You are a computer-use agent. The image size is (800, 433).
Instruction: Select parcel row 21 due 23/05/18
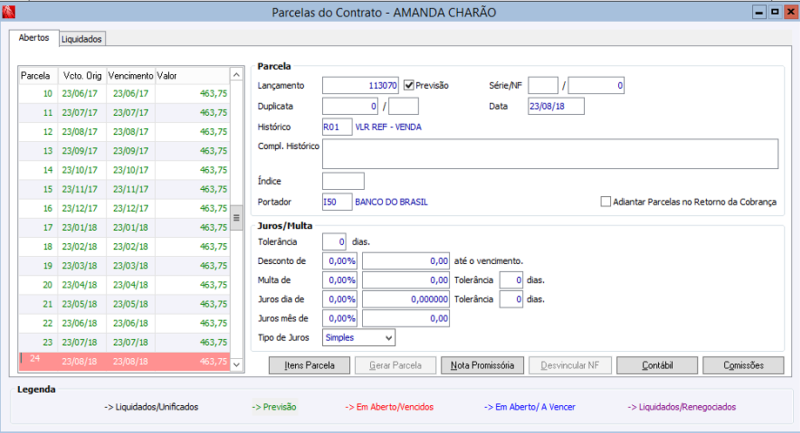(x=124, y=304)
